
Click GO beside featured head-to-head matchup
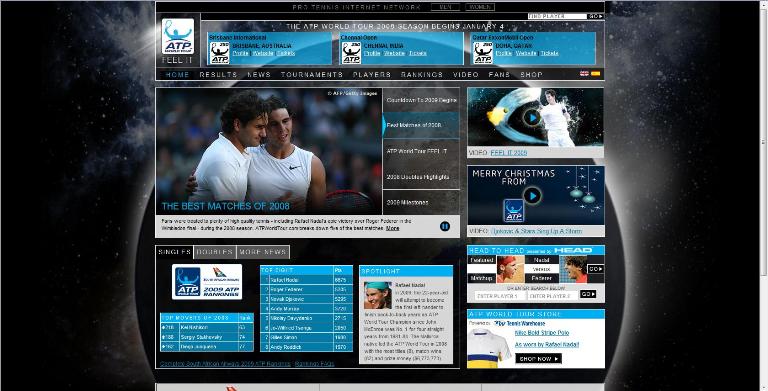coord(595,269)
